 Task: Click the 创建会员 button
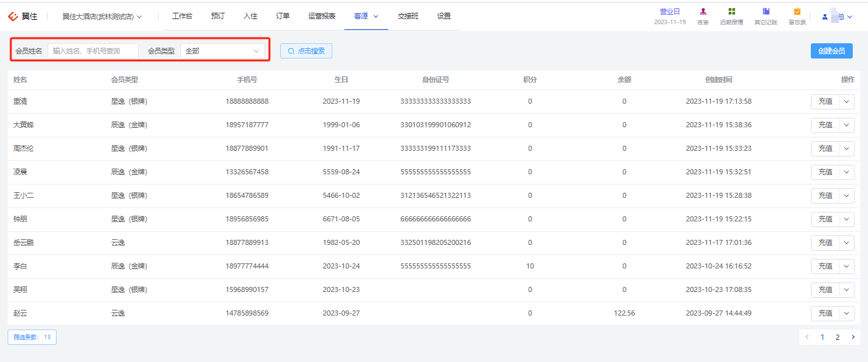coord(832,51)
